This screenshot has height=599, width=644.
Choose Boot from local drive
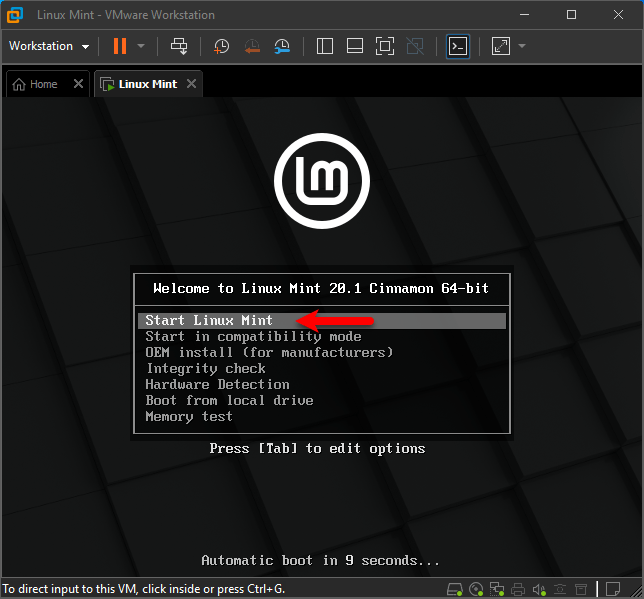(x=229, y=401)
